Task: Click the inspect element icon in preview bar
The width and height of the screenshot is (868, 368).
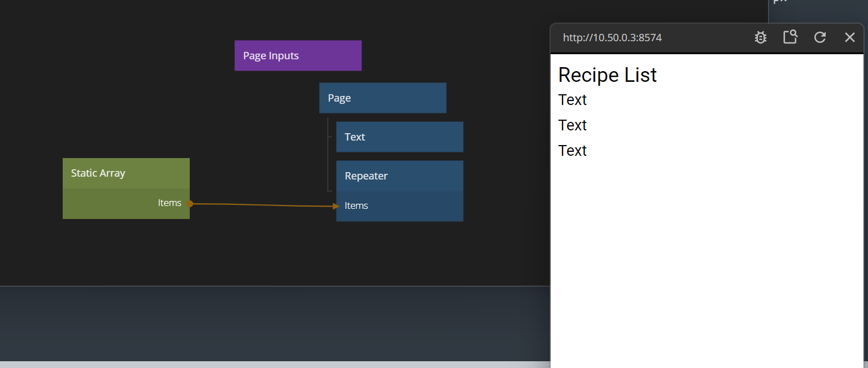Action: click(x=790, y=37)
